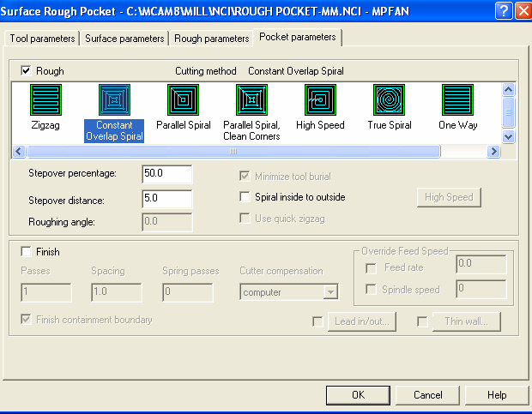Viewport: 532px width, 414px height.
Task: Toggle the Minimize tool burial checkbox
Action: click(x=245, y=176)
